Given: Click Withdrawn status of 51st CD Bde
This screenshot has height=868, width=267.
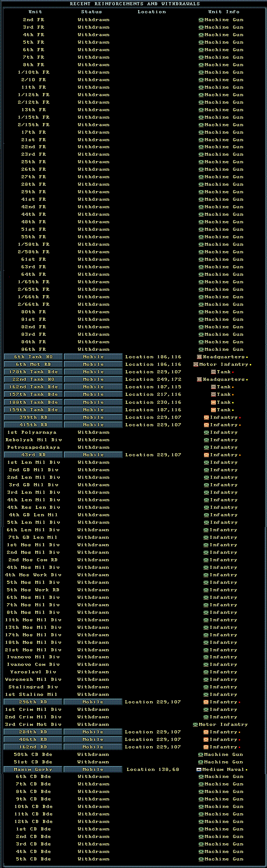Looking at the screenshot, I should click(93, 762).
